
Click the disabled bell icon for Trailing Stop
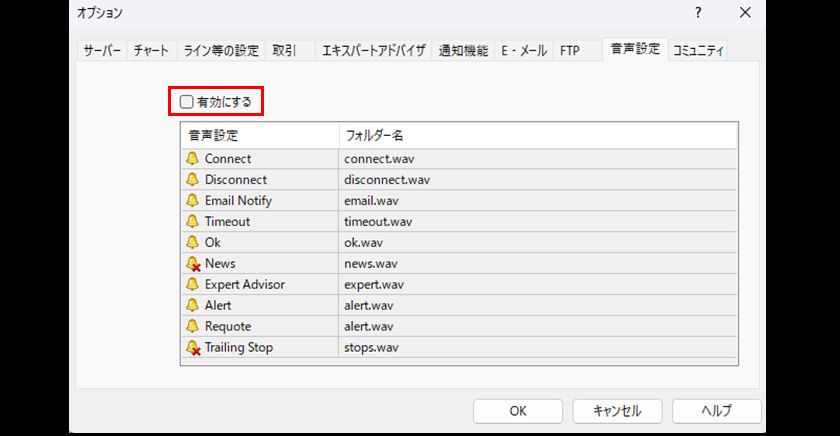[x=193, y=348]
